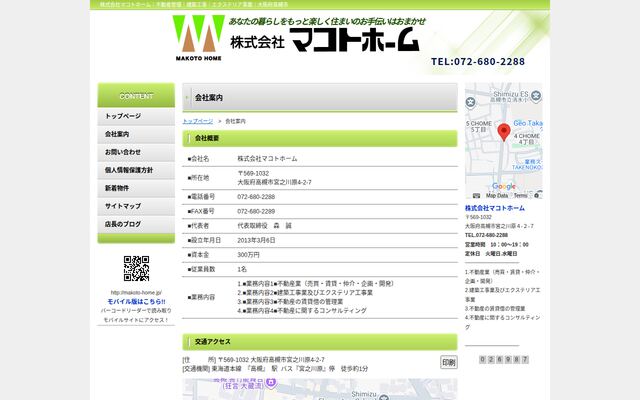Click the Map Data link on map

point(497,196)
